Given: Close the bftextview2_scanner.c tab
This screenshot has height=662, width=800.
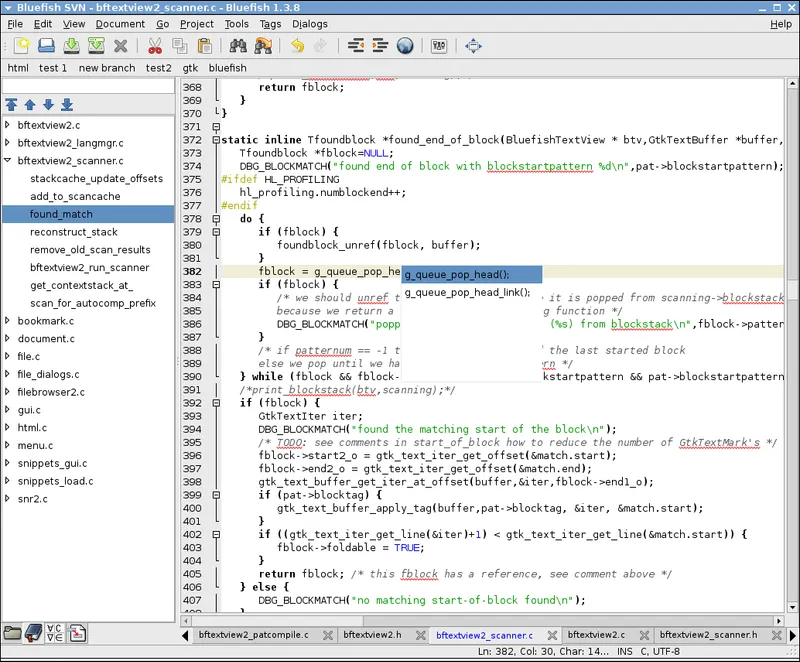Looking at the screenshot, I should [x=552, y=635].
